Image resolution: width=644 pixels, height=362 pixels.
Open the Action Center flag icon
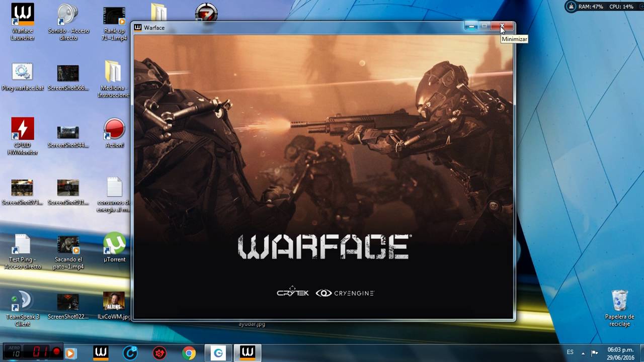coord(595,353)
